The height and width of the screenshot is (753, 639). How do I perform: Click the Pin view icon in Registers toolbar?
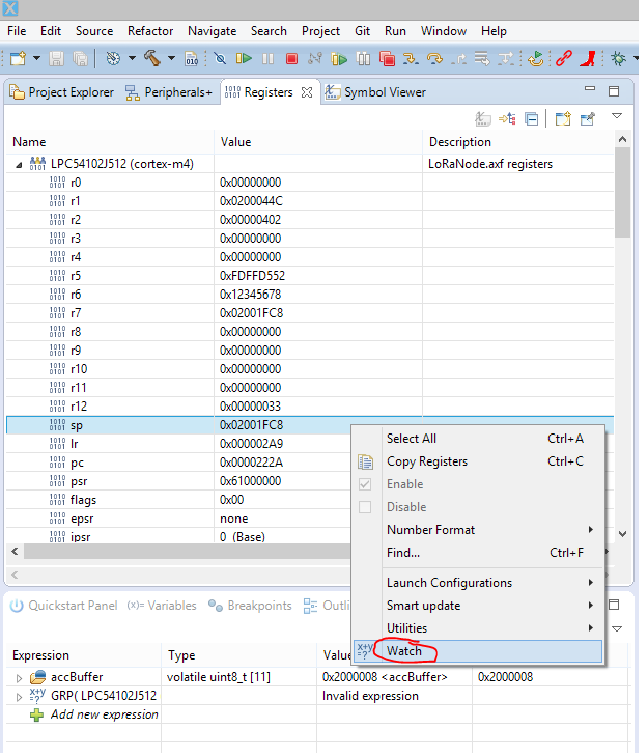pyautogui.click(x=588, y=119)
